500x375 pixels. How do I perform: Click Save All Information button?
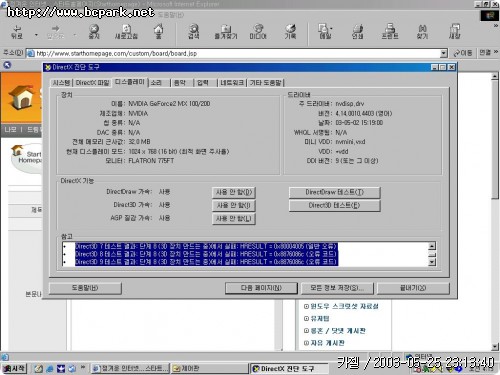[x=337, y=288]
